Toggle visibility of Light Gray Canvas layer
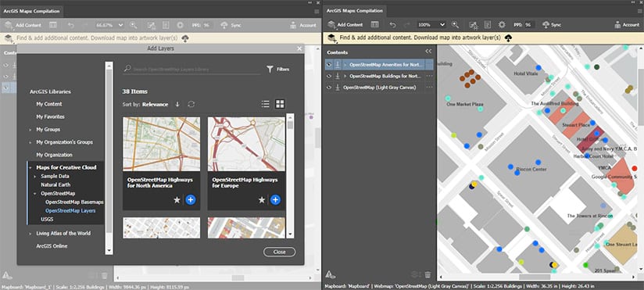 click(x=328, y=87)
